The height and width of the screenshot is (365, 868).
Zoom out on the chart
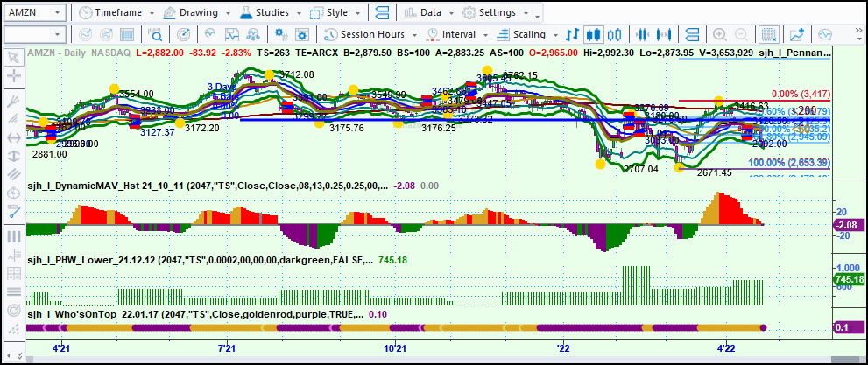point(741,34)
